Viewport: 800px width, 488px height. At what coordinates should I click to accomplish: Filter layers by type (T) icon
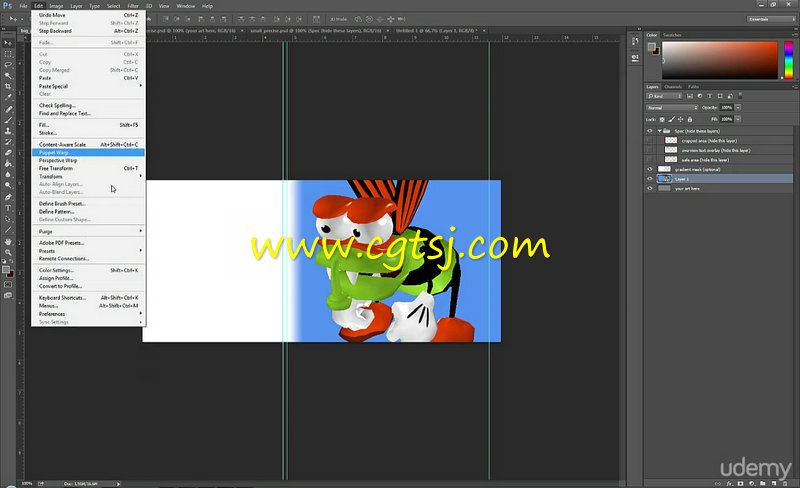pos(710,96)
